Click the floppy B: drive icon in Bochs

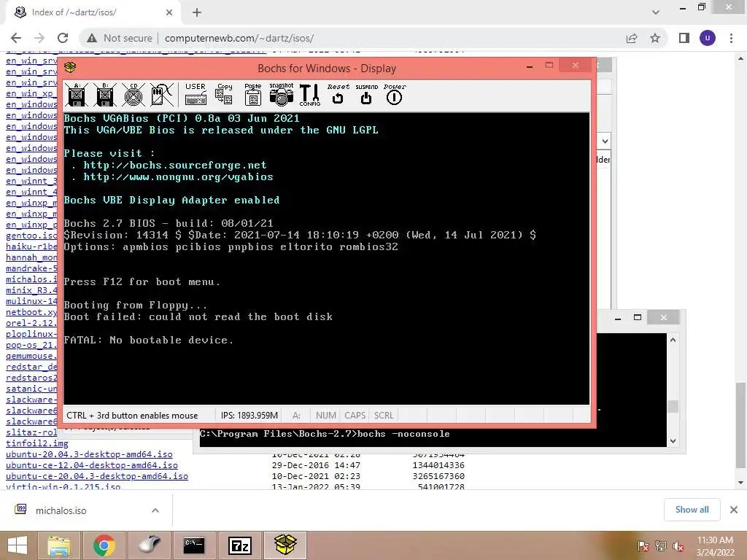(x=105, y=94)
